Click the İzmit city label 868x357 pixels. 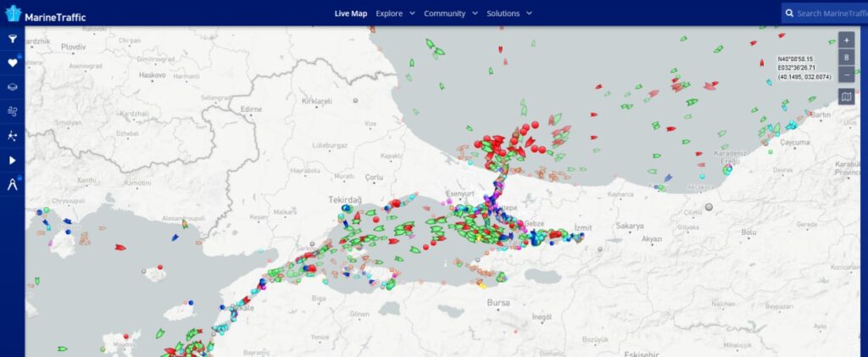coord(583,228)
